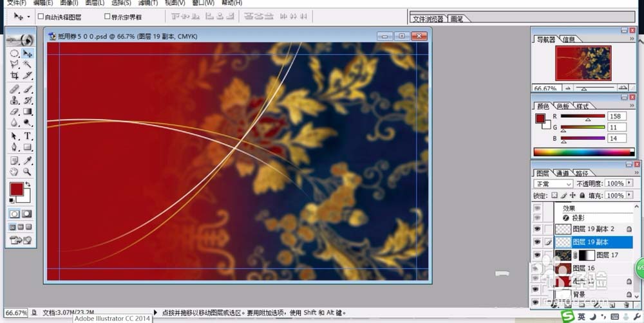Open the opacity 不透明度 slider arrow

point(629,183)
